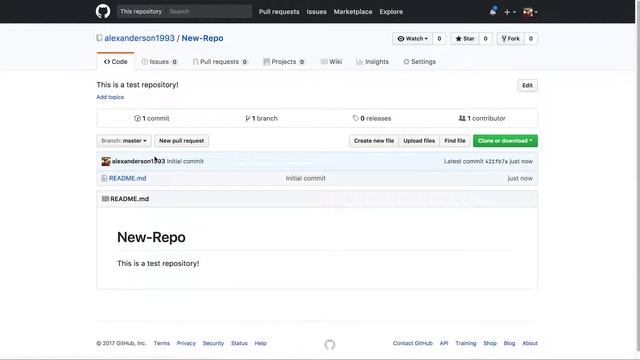The height and width of the screenshot is (360, 640).
Task: Fork the New-Repo repository
Action: coord(511,38)
